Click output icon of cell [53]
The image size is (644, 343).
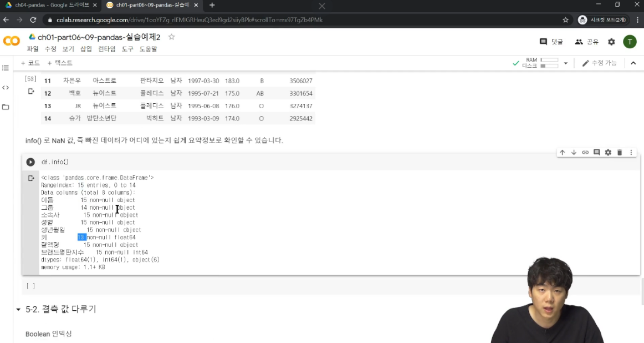(x=31, y=92)
